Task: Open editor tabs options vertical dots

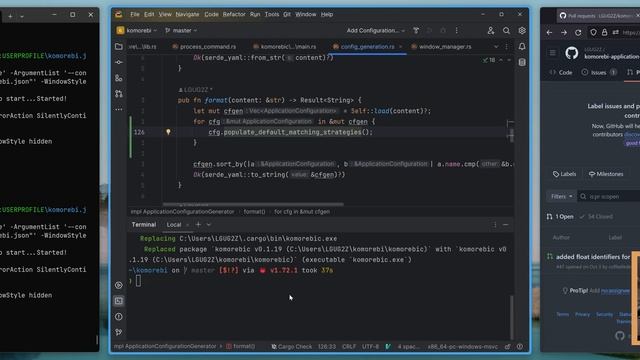Action: pos(507,47)
